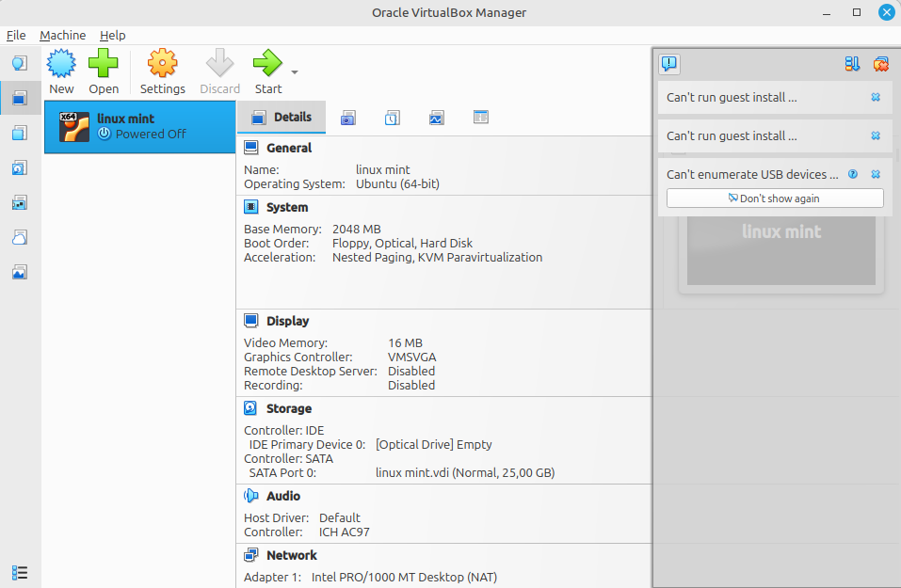
Task: Open the Cloud icon in left sidebar
Action: (x=20, y=237)
